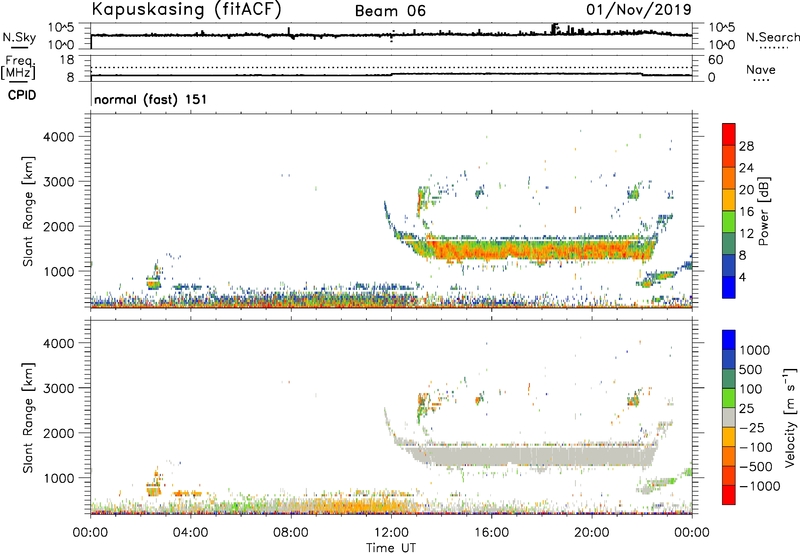Click the gray segment of the velocity color bar

729,418
